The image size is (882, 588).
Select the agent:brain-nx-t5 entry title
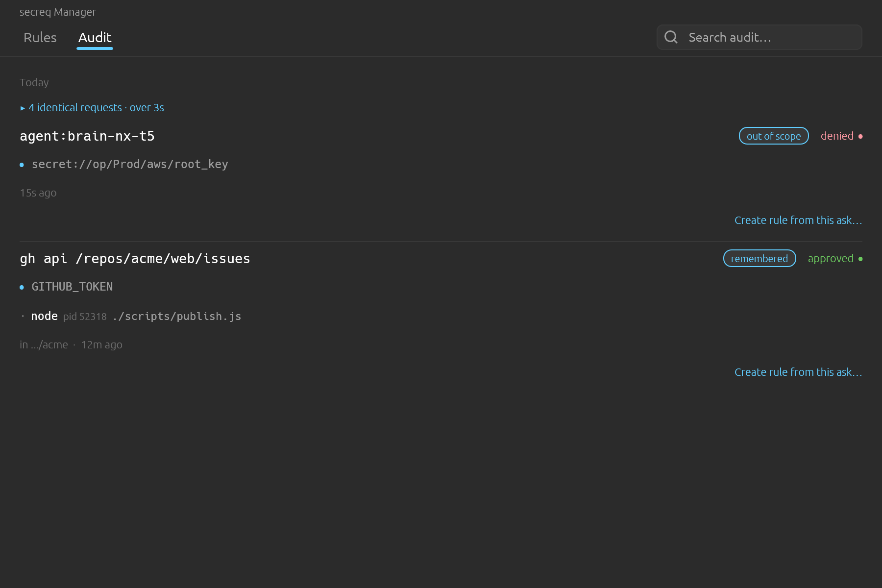[87, 136]
